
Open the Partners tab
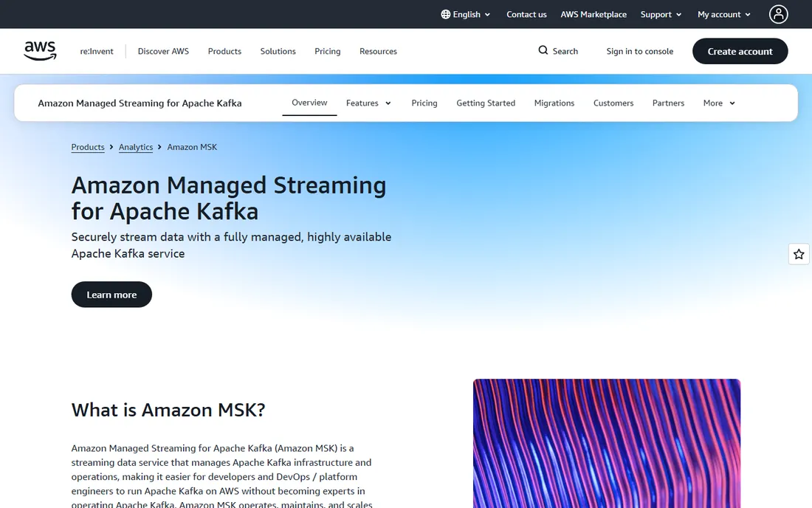tap(668, 103)
